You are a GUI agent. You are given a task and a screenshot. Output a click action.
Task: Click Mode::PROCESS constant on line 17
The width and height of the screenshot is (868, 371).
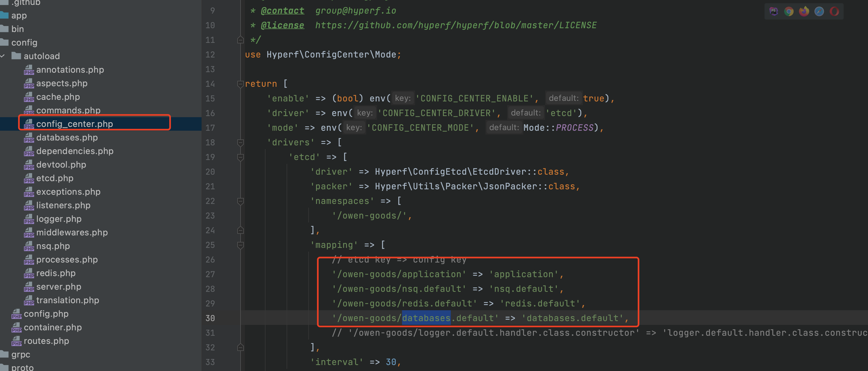tap(558, 128)
